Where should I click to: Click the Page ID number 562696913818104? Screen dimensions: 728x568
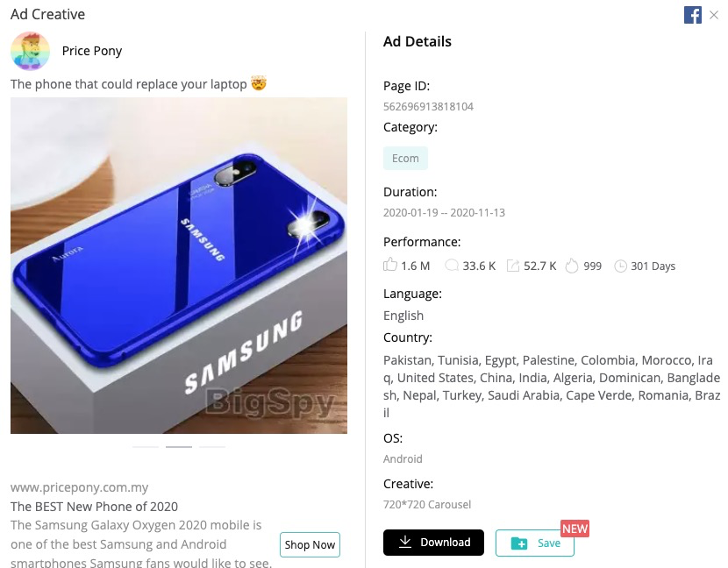(x=428, y=106)
